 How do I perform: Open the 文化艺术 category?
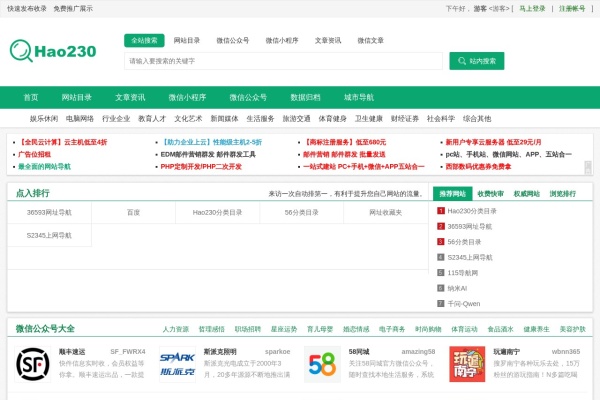[x=188, y=119]
